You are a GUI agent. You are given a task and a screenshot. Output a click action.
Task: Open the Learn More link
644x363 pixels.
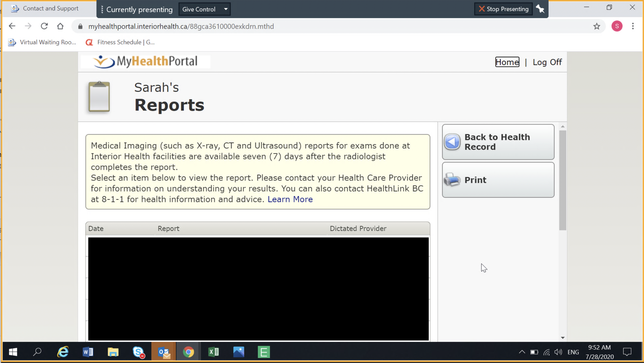[x=290, y=199]
